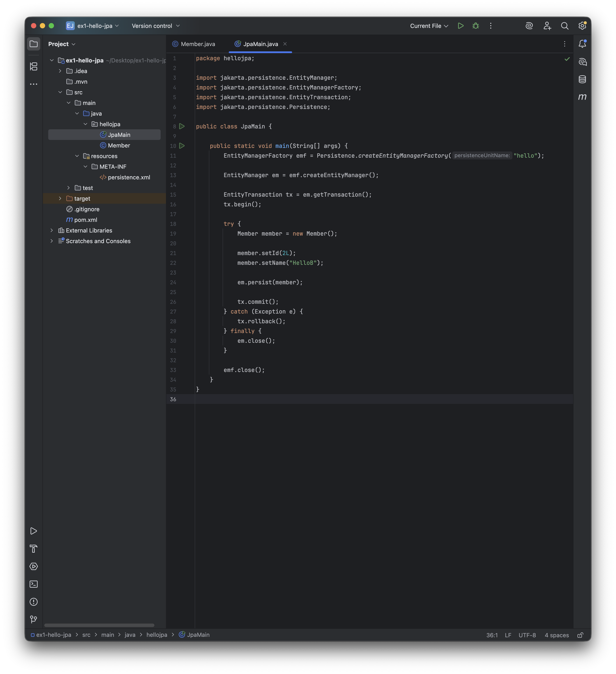616x674 pixels.
Task: Click the 4 spaces indent setting
Action: click(x=556, y=635)
